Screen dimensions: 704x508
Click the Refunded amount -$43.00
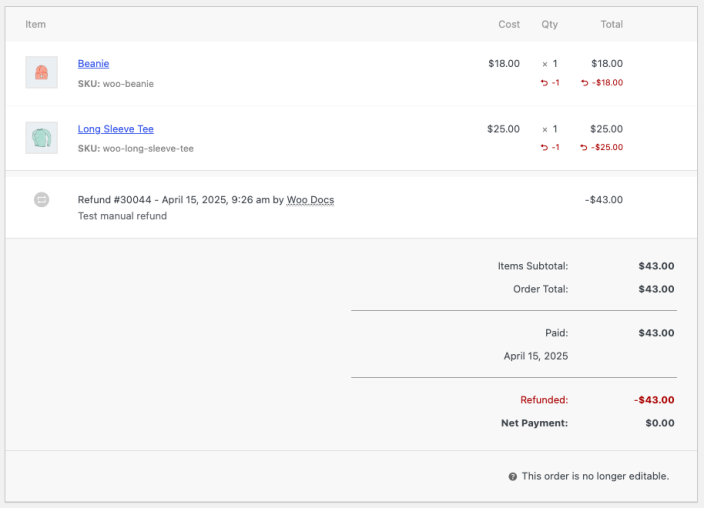tap(654, 400)
